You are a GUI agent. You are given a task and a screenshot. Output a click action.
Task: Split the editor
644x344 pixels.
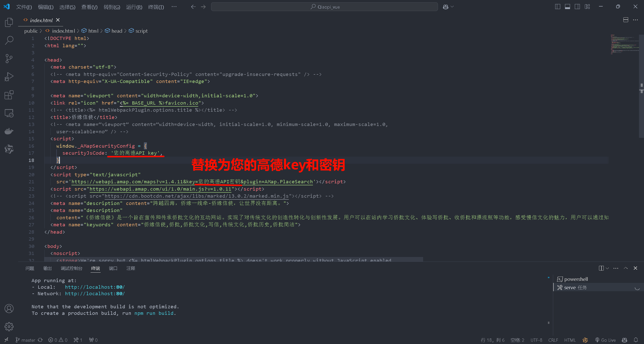626,20
